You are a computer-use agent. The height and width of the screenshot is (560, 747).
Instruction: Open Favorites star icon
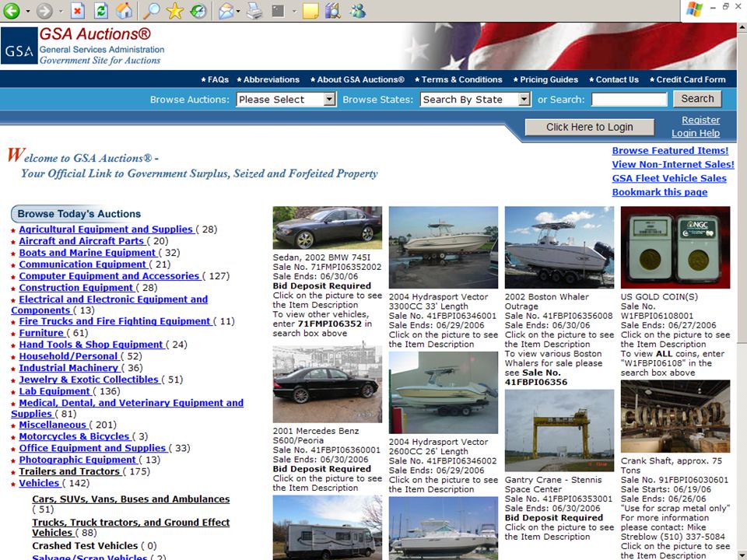tap(175, 10)
